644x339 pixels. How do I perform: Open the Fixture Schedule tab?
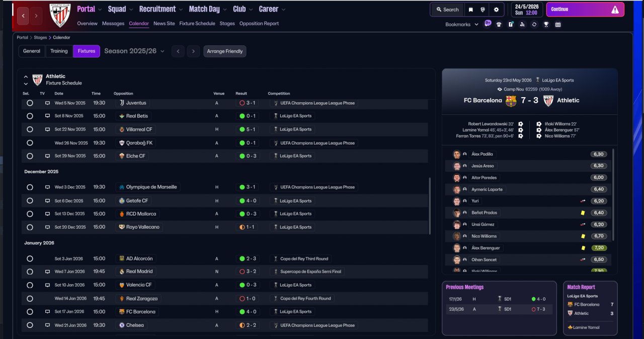(x=197, y=24)
